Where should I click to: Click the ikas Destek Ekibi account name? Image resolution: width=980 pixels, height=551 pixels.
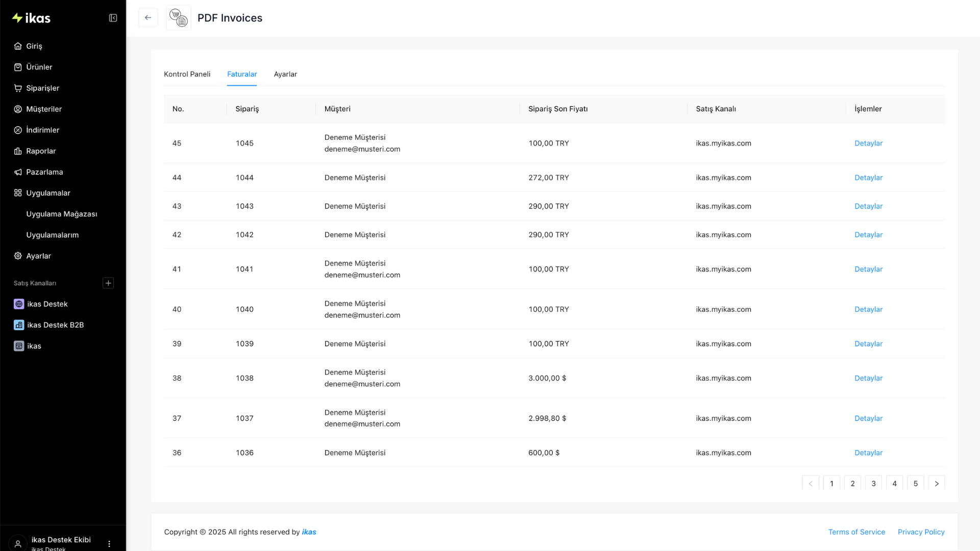point(61,540)
